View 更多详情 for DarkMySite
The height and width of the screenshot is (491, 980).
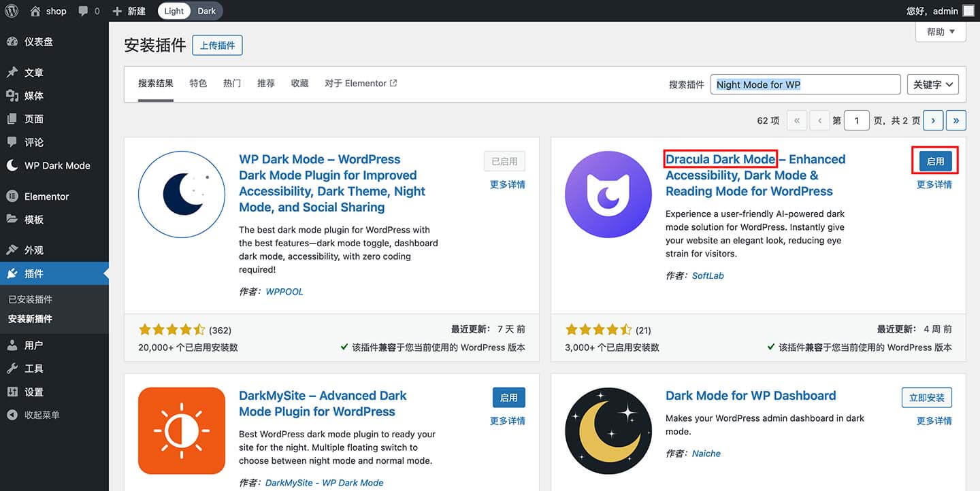508,421
